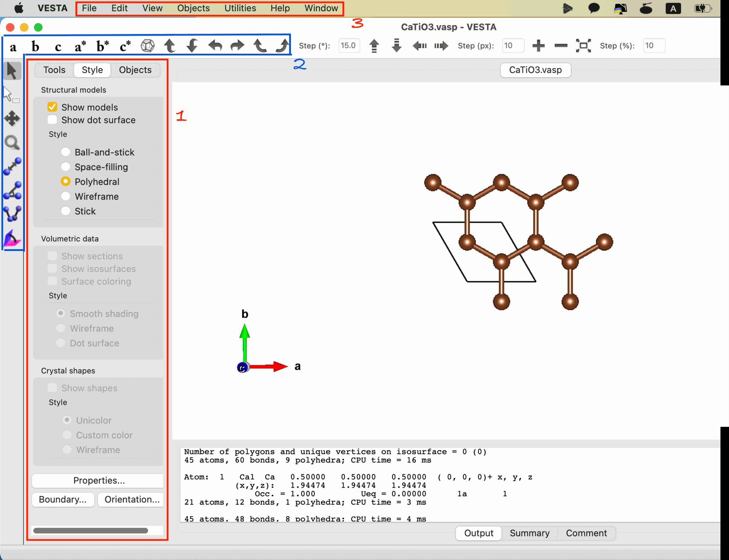Viewport: 729px width, 560px height.
Task: Rotate clockwise around z axis
Action: point(282,46)
